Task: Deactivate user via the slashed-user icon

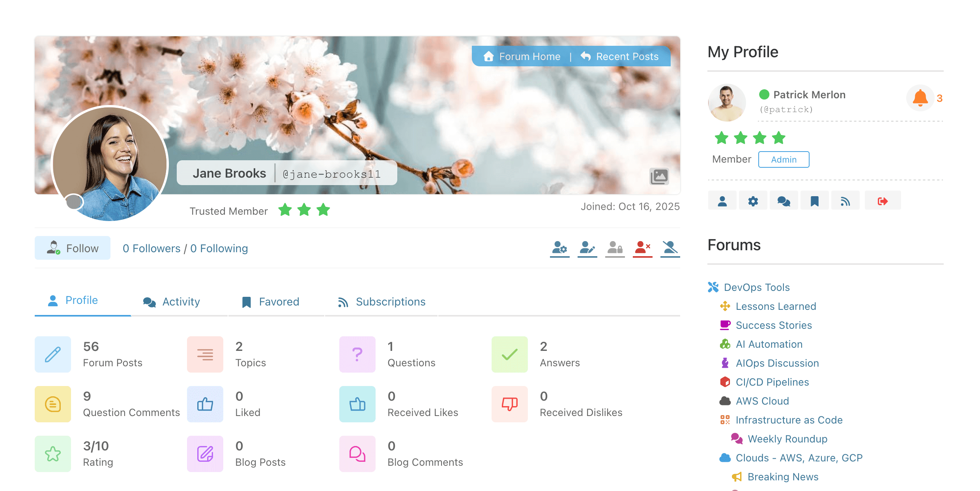Action: coord(670,248)
